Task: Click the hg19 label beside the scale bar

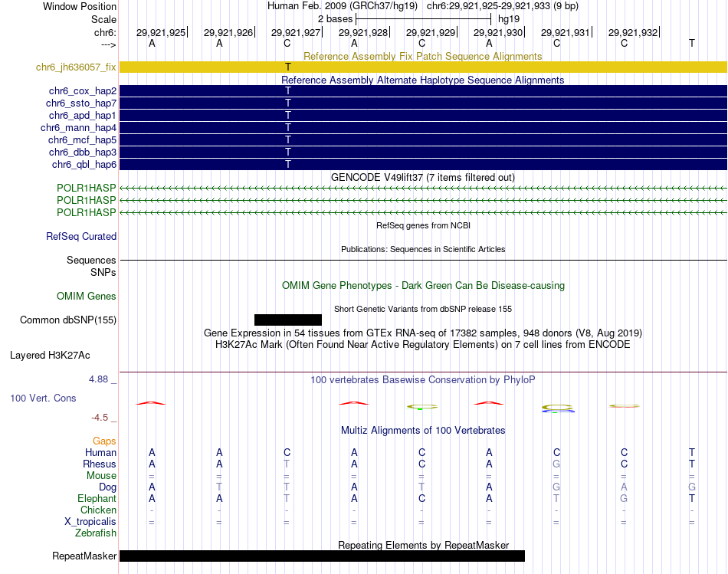Action: 509,19
